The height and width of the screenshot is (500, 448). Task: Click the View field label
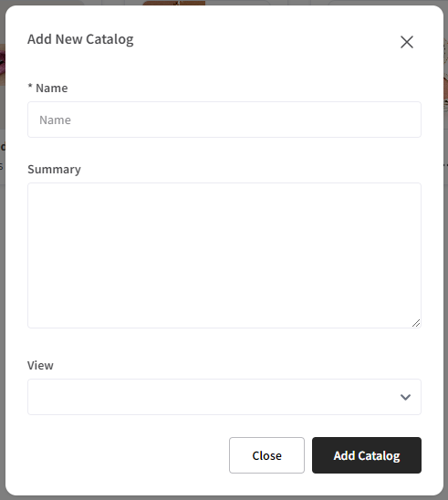coord(40,366)
